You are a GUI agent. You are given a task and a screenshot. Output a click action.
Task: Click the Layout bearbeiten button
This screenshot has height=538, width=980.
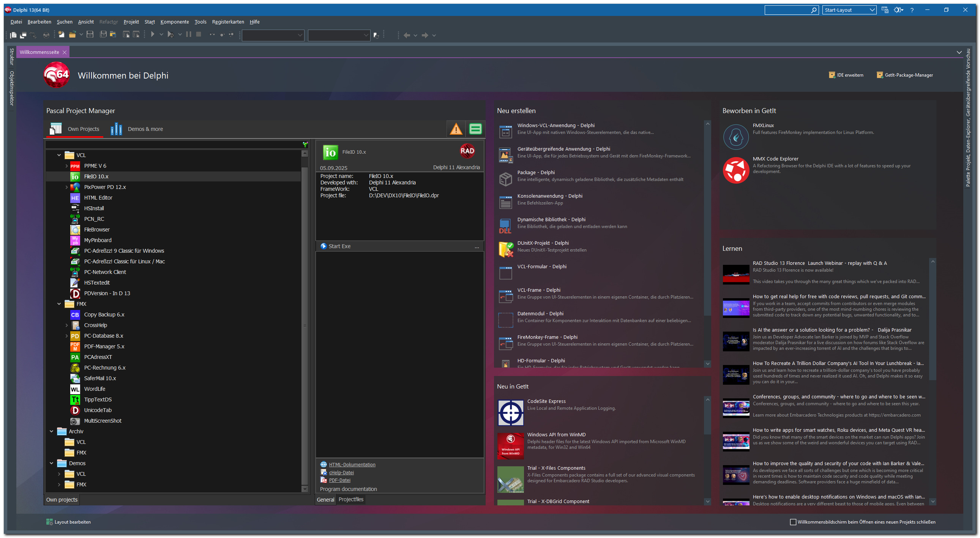72,522
